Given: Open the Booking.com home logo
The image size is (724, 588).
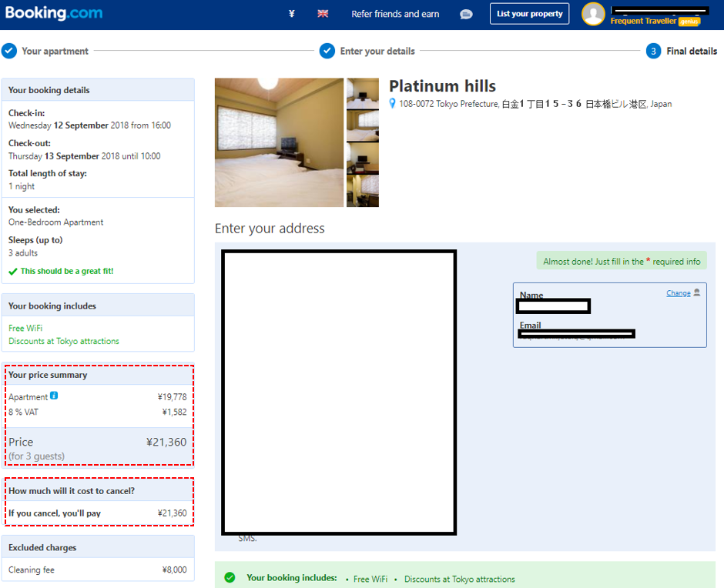Looking at the screenshot, I should click(54, 13).
